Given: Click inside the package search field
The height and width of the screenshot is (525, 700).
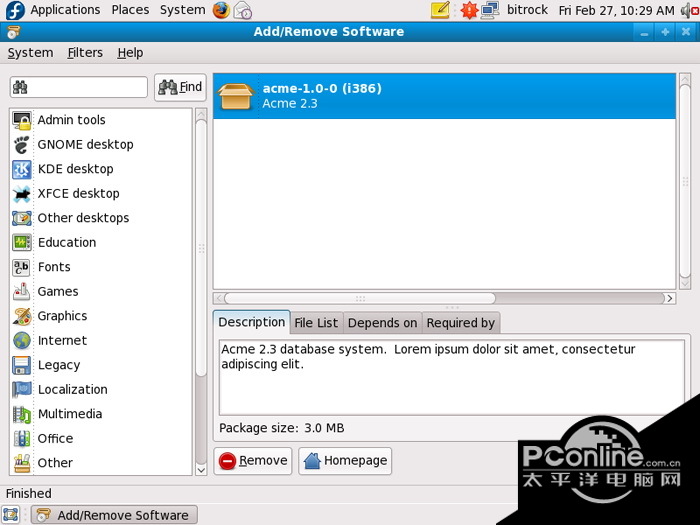Looking at the screenshot, I should click(x=79, y=87).
